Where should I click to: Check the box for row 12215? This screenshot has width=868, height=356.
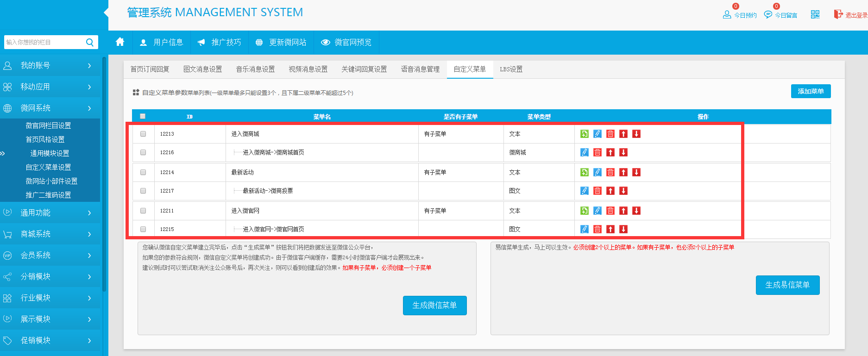(x=143, y=229)
